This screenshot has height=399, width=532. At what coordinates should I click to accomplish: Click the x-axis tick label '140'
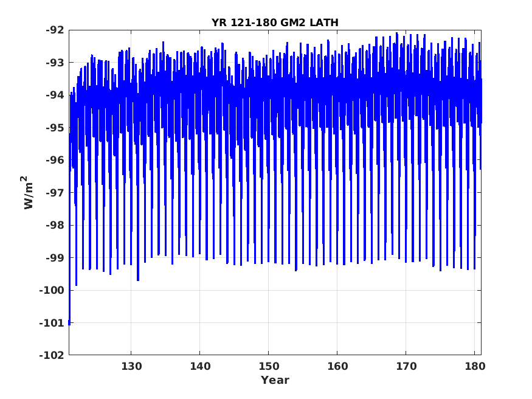point(200,366)
